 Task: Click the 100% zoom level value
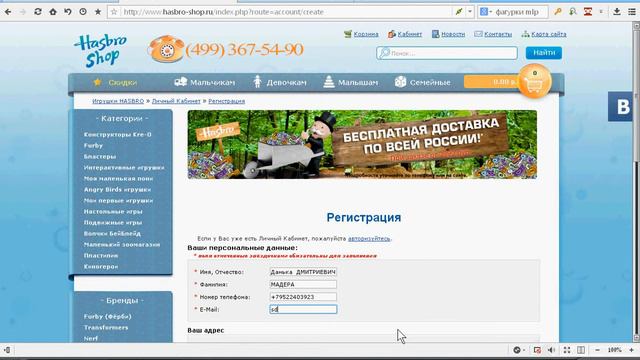(614, 350)
